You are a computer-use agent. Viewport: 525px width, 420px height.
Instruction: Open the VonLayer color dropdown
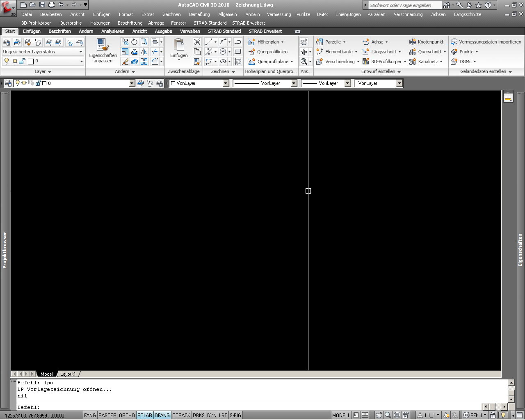coord(226,83)
